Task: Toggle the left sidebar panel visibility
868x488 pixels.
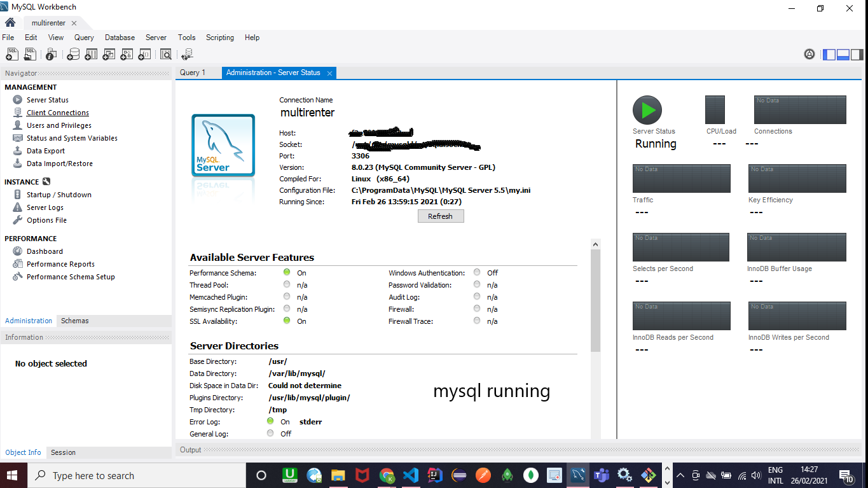Action: [x=829, y=54]
